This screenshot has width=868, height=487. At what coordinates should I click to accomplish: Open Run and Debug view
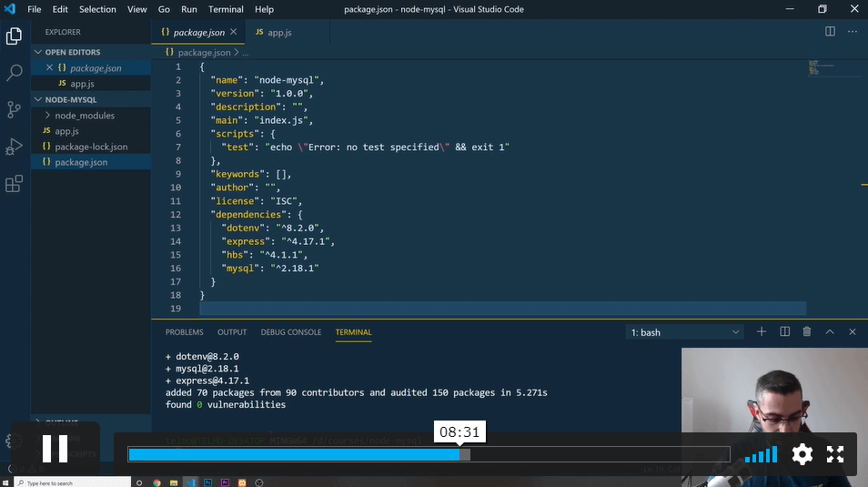(x=14, y=147)
